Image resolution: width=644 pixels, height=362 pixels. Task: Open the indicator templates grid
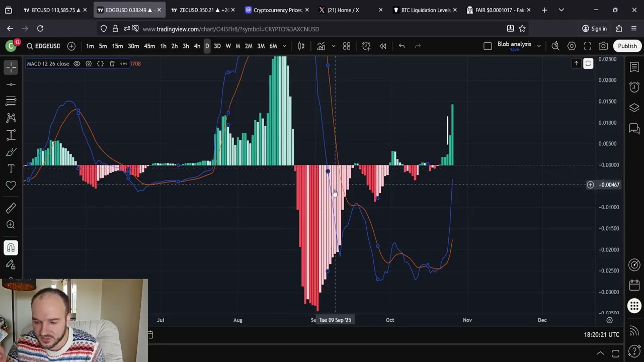pyautogui.click(x=347, y=46)
